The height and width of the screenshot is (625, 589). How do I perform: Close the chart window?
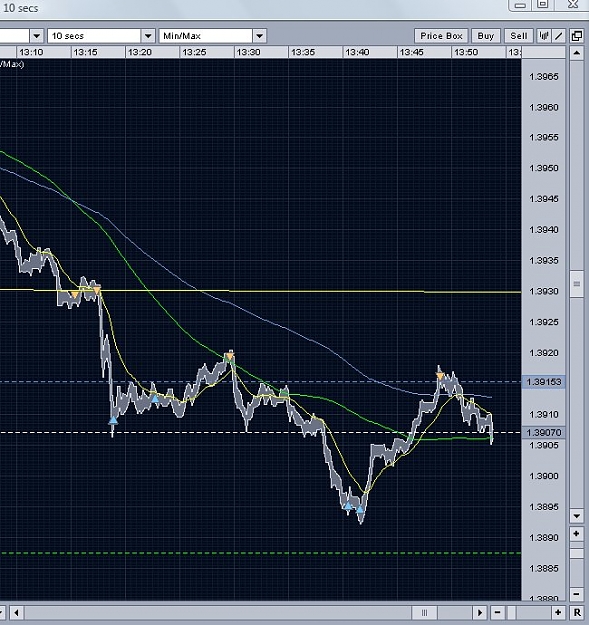573,4
